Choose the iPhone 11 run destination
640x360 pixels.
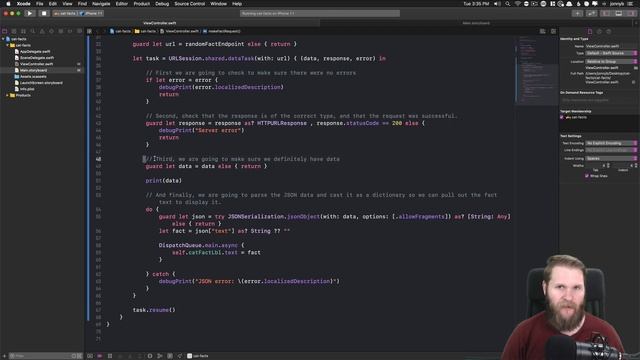click(91, 13)
